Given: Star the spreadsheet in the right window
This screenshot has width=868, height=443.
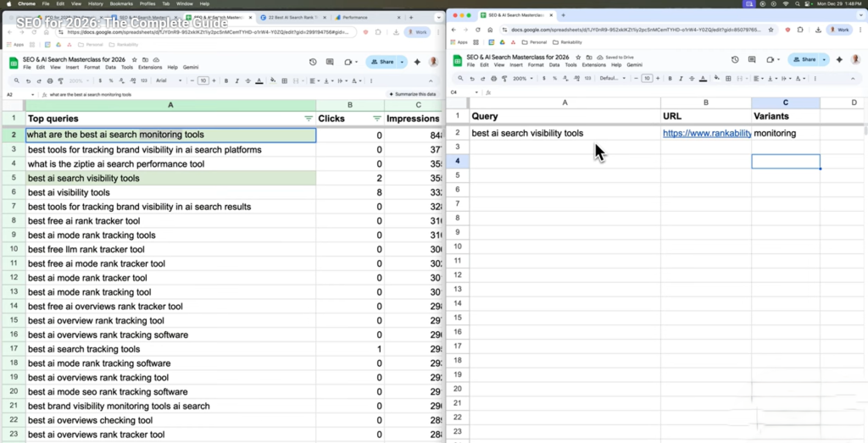Looking at the screenshot, I should pyautogui.click(x=579, y=57).
